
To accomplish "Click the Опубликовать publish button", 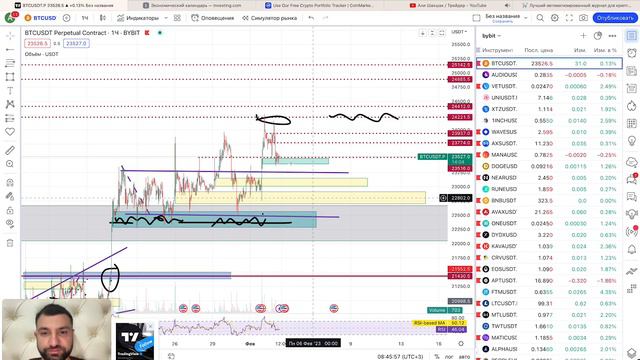I will click(x=615, y=18).
